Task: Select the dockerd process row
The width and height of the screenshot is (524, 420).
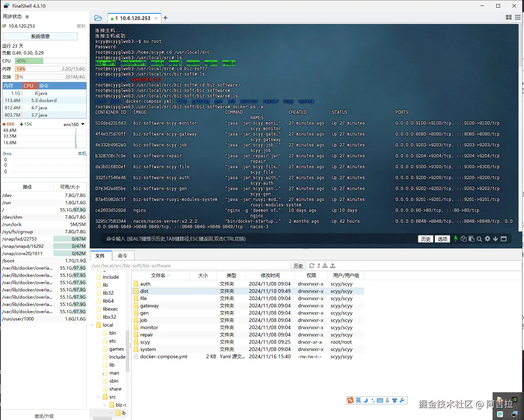Action: coord(45,100)
